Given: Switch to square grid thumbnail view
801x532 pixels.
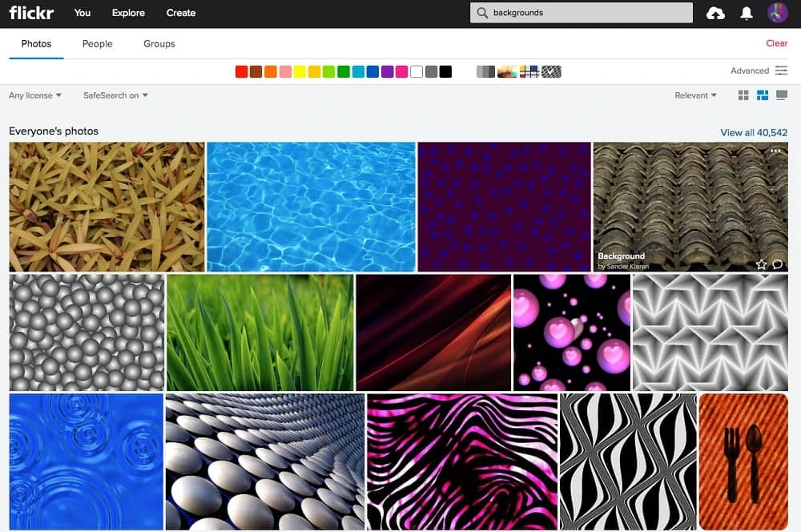Looking at the screenshot, I should (x=743, y=95).
